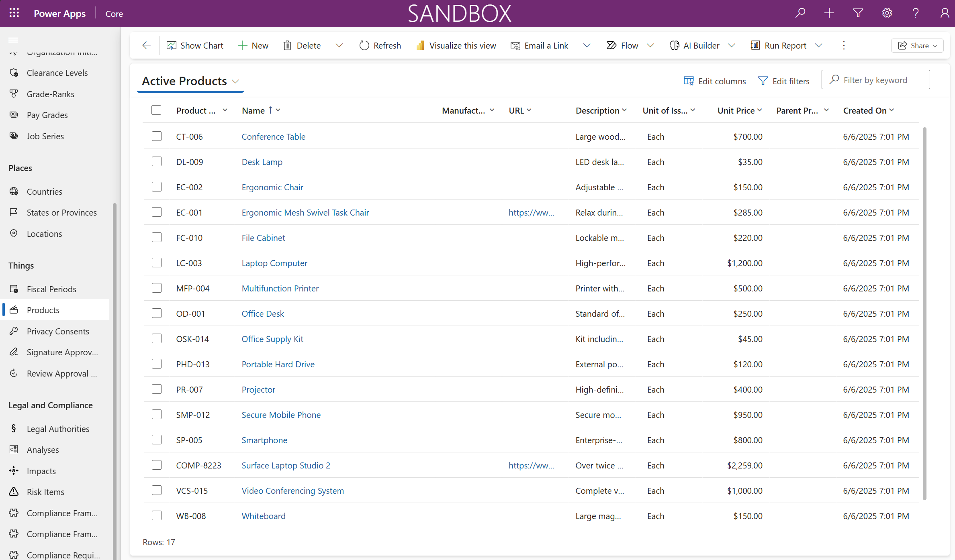The height and width of the screenshot is (560, 955).
Task: Click Run Report
Action: (779, 45)
